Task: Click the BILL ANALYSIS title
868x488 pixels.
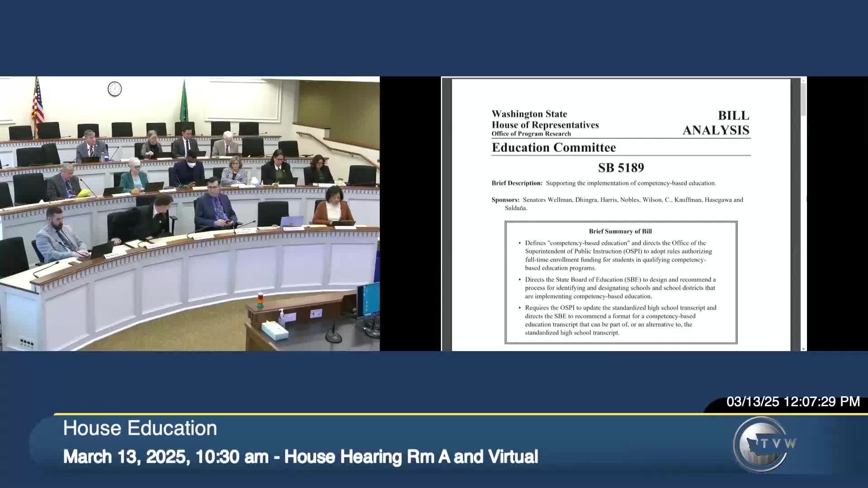Action: [x=716, y=123]
